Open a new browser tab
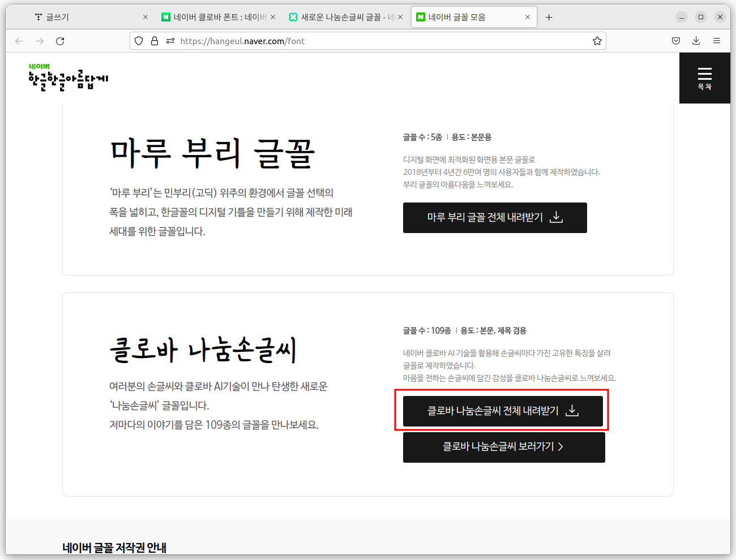736x560 pixels. tap(549, 17)
